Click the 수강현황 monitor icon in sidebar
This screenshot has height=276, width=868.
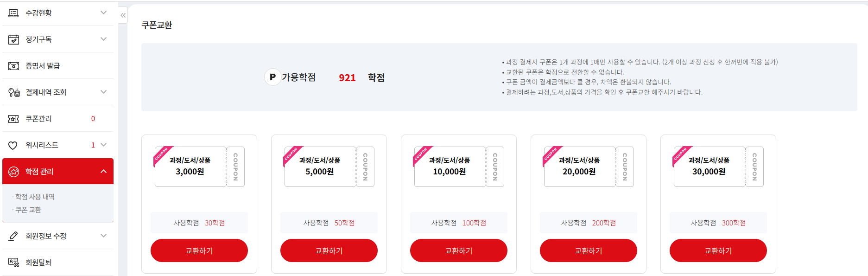tap(13, 13)
